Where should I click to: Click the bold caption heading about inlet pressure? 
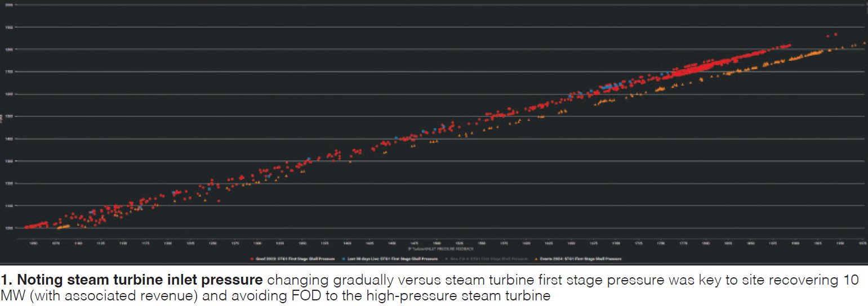click(133, 280)
